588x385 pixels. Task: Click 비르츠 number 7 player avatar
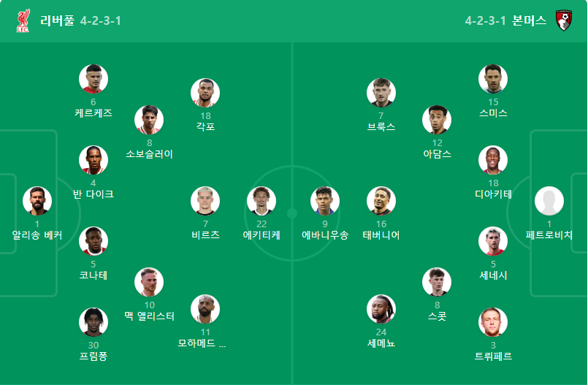coord(205,201)
